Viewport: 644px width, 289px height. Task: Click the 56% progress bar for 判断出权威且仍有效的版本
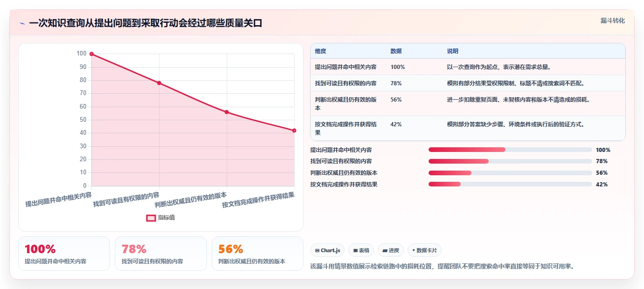(510, 173)
